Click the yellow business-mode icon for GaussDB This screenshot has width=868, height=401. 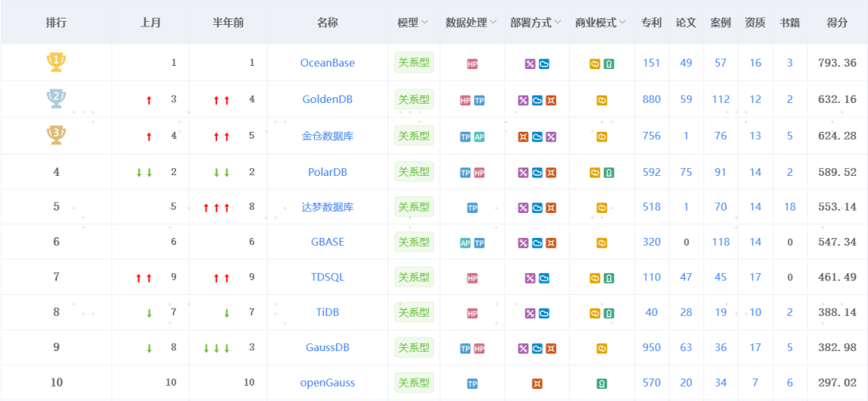click(602, 349)
